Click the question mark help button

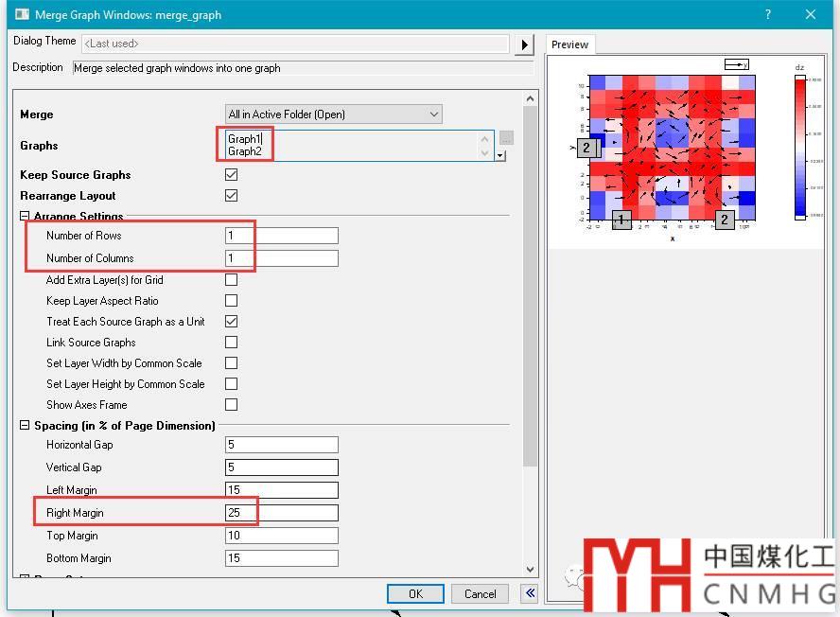point(768,14)
